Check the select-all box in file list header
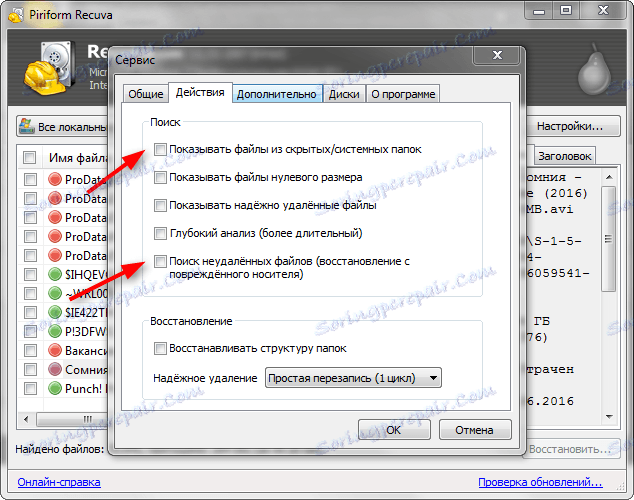The width and height of the screenshot is (634, 500). click(x=30, y=157)
